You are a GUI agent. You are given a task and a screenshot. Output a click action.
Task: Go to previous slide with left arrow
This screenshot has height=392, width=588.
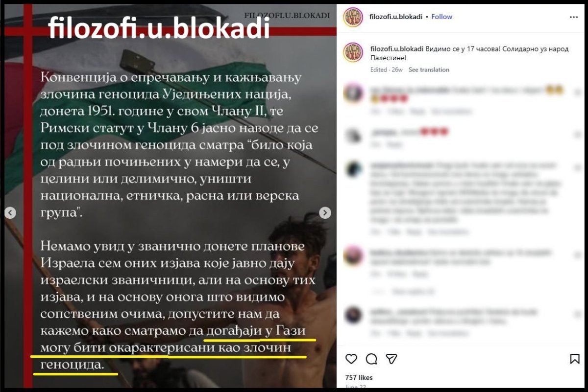(10, 213)
